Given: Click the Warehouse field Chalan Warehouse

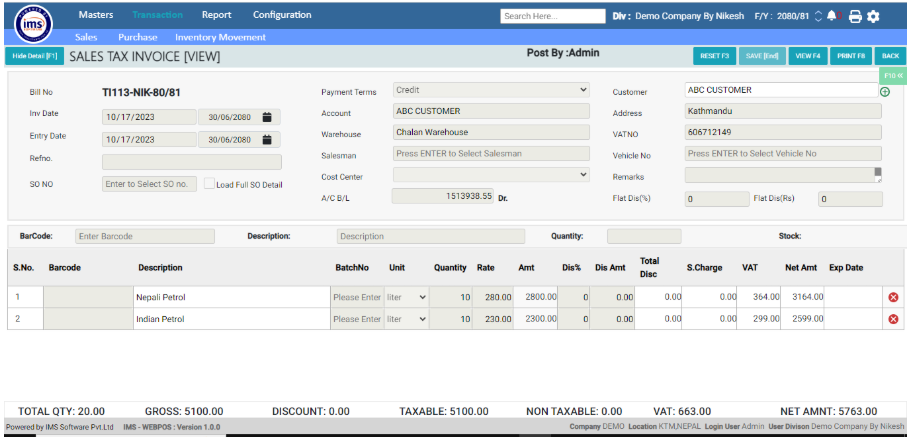Looking at the screenshot, I should (x=491, y=133).
